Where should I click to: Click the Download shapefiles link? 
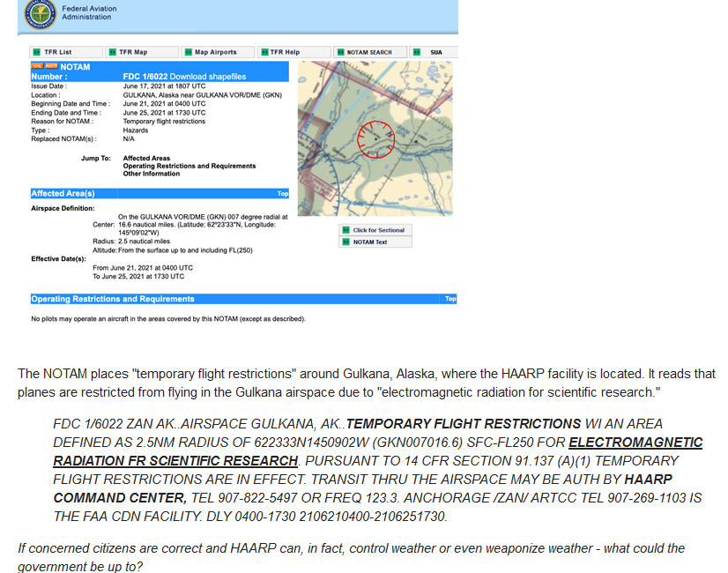pyautogui.click(x=207, y=77)
